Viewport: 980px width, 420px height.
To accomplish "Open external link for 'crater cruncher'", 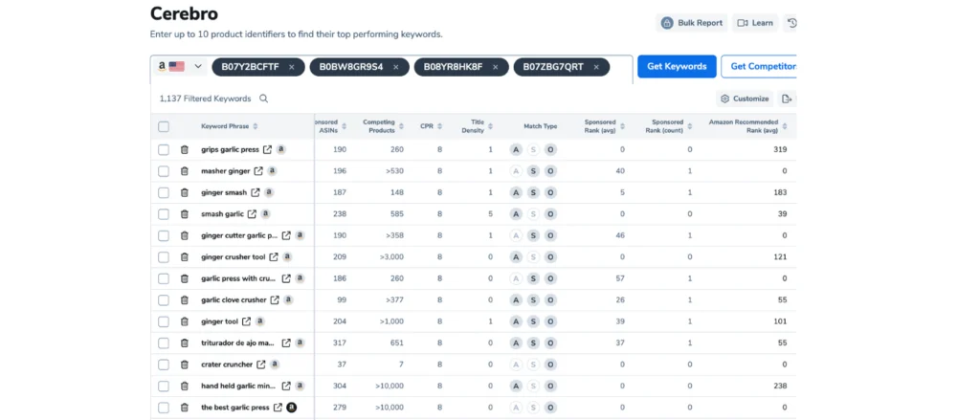I will [261, 365].
